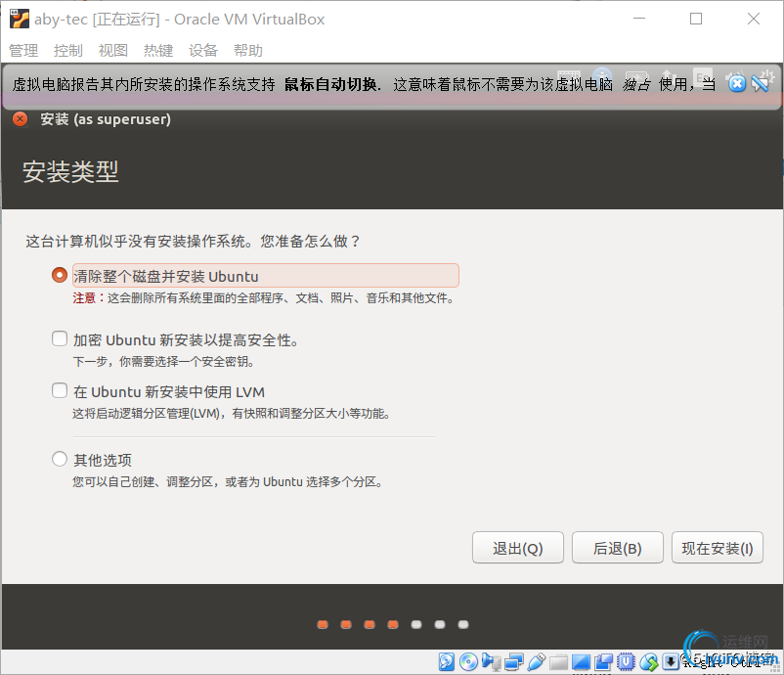Click the 这将启动逻辑分区管理(LVM) description text
Screen dimensions: 784x675
tap(232, 413)
